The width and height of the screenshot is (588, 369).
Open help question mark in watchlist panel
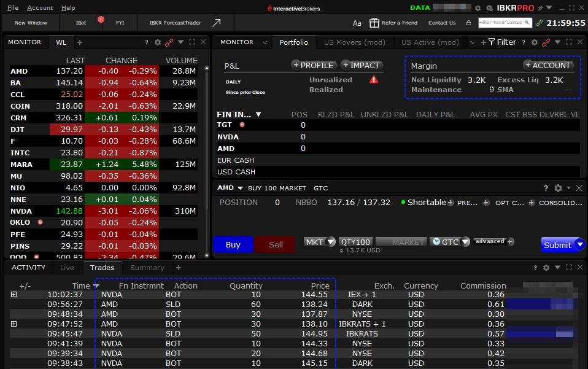point(147,42)
